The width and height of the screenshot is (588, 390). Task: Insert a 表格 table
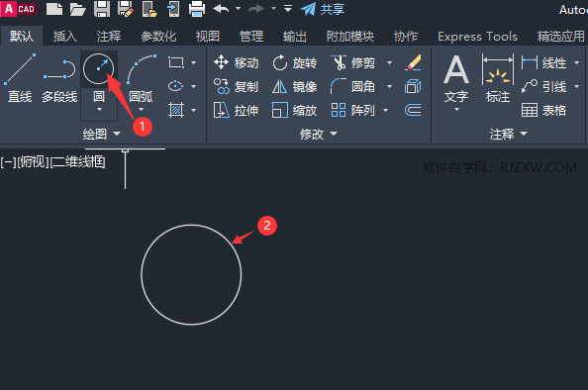point(543,110)
